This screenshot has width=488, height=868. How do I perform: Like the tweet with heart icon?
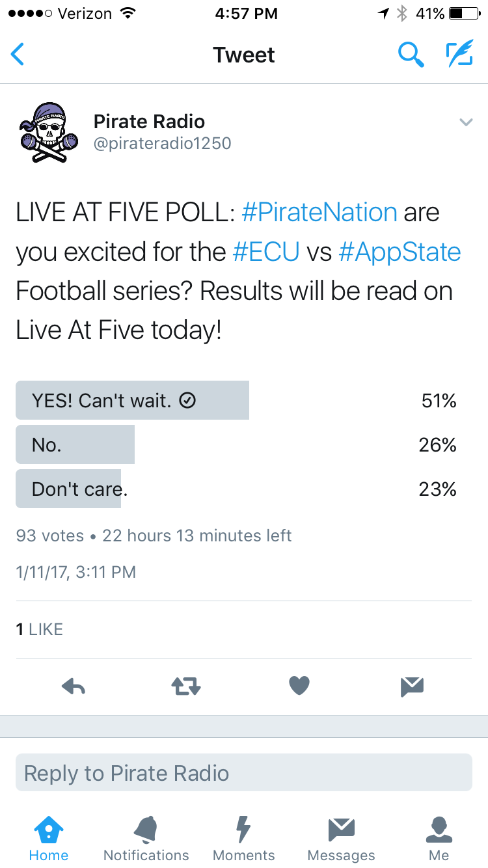[299, 685]
